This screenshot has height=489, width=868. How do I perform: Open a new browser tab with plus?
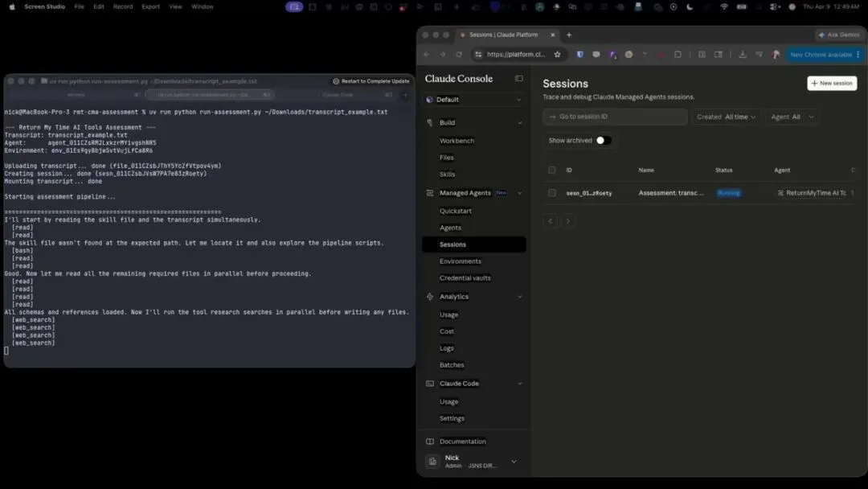569,35
